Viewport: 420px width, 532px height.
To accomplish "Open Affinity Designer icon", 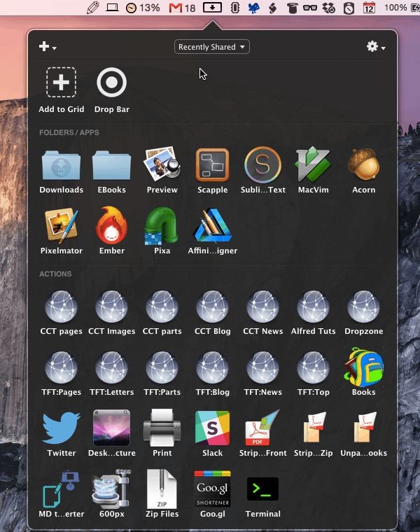I will (212, 225).
